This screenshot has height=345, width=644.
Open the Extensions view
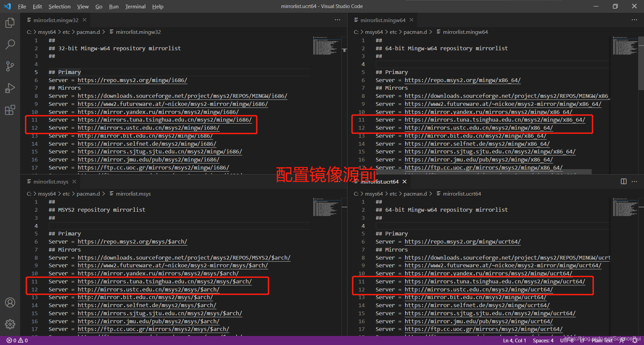pyautogui.click(x=10, y=110)
